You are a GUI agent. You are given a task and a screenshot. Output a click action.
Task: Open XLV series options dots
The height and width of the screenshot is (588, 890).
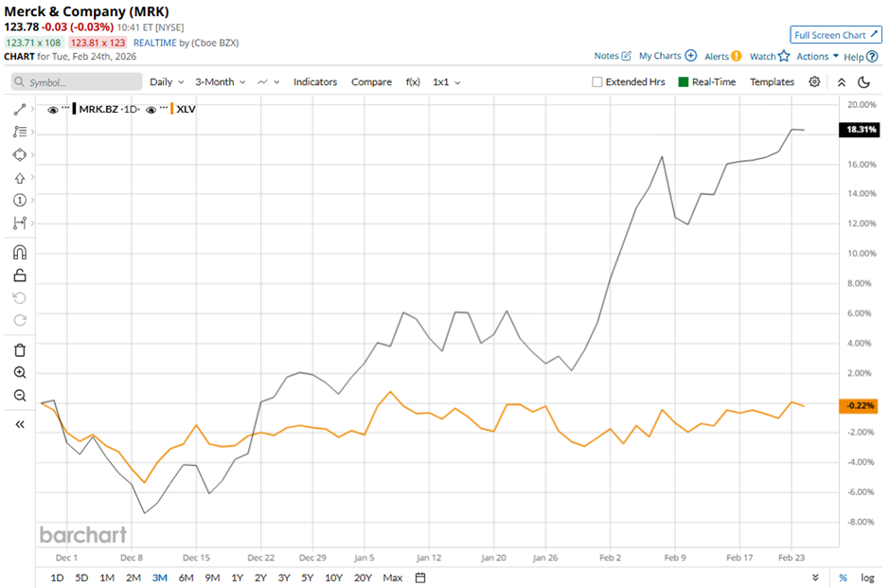(x=164, y=108)
